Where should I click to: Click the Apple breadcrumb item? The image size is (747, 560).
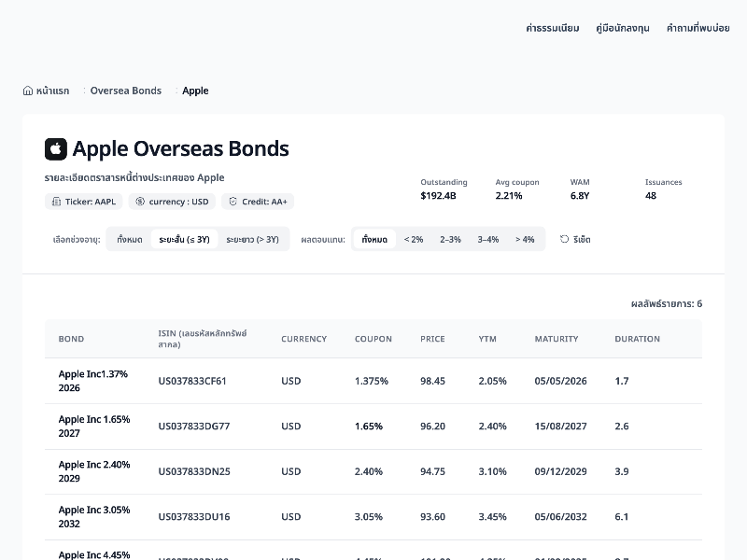click(x=195, y=91)
